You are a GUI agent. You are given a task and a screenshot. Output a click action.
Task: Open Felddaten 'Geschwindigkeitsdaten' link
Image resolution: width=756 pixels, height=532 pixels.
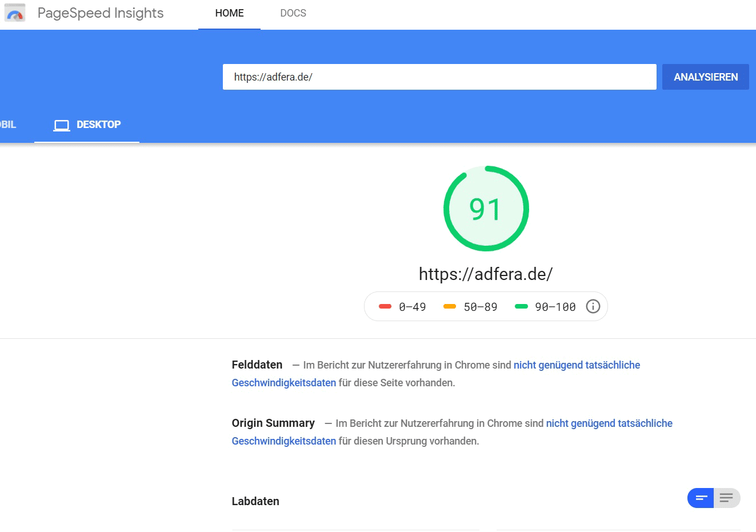284,383
